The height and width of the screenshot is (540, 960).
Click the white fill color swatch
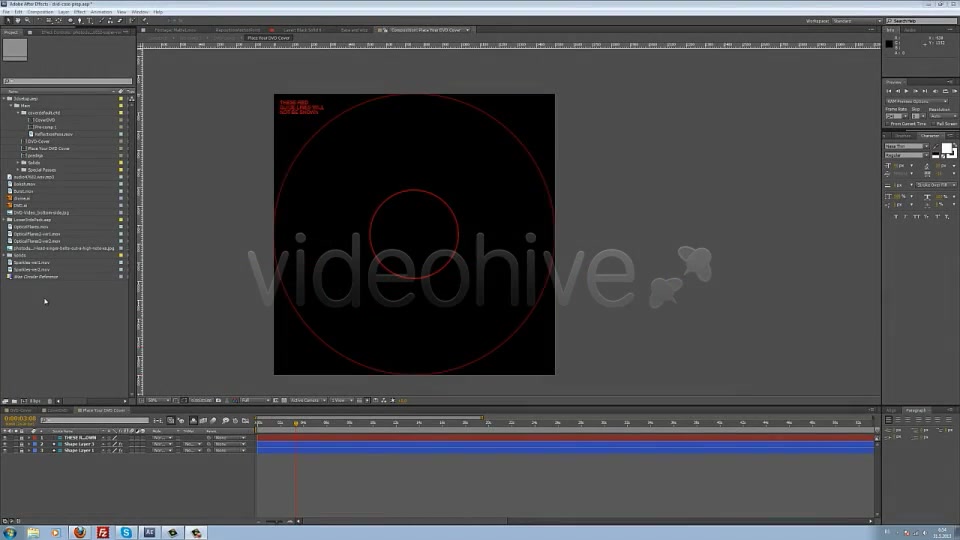tap(947, 148)
